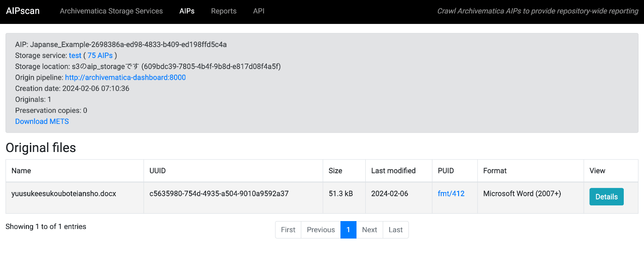Open the test storage service link
This screenshot has height=257, width=644.
click(x=75, y=55)
